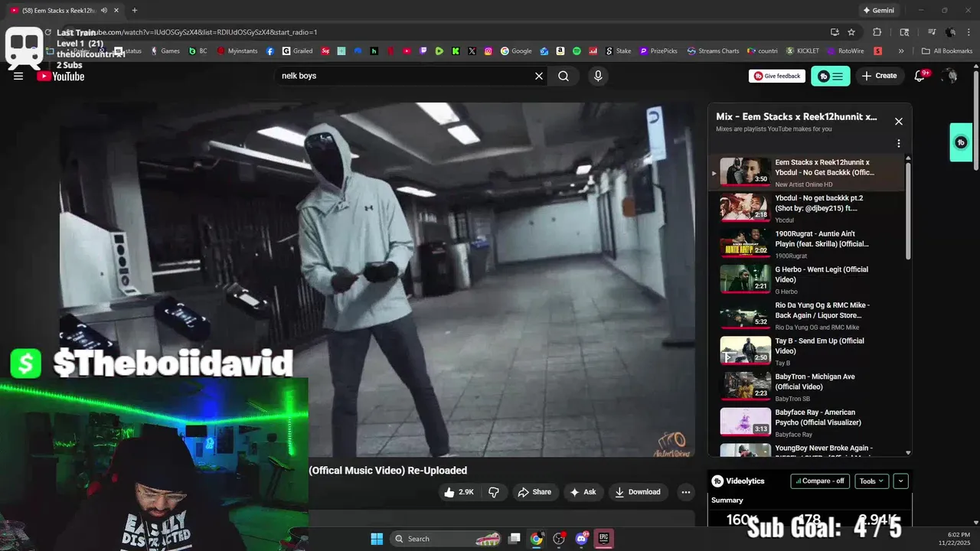
Task: Open BabyTron - Michigan Ave thumbnail
Action: pyautogui.click(x=746, y=386)
